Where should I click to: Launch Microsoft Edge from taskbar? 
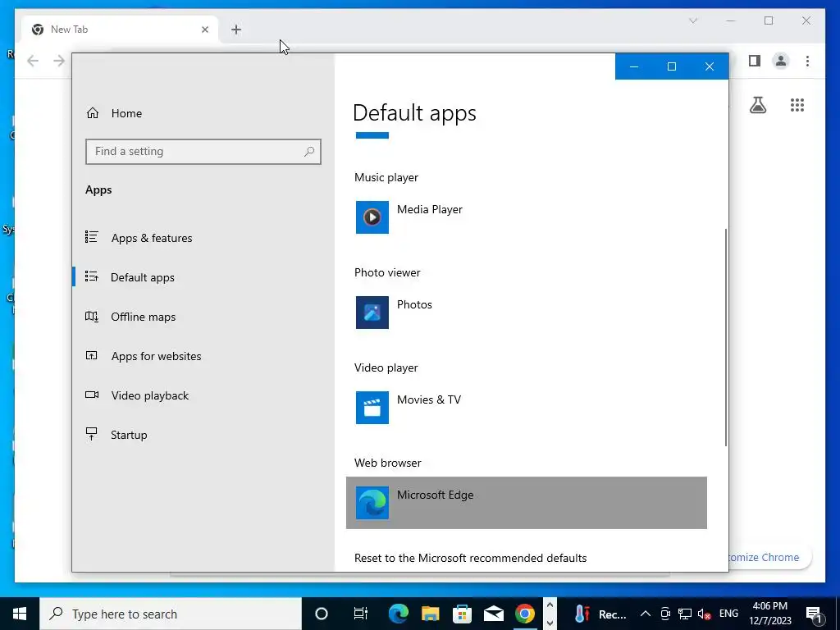(x=398, y=614)
